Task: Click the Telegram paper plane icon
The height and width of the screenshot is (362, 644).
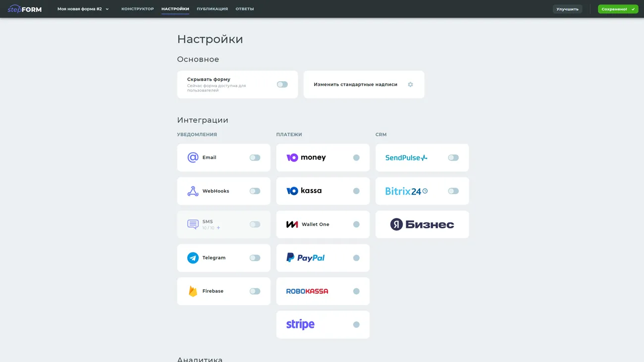Action: click(x=193, y=258)
